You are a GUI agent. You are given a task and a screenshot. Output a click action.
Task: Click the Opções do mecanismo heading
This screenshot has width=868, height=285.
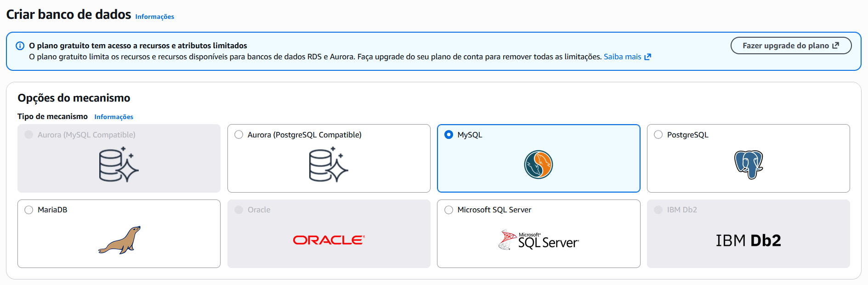tap(74, 98)
